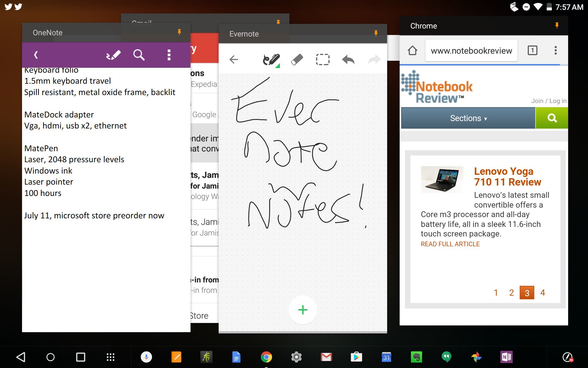Launch OneNote from the taskbar
588x368 pixels.
507,357
